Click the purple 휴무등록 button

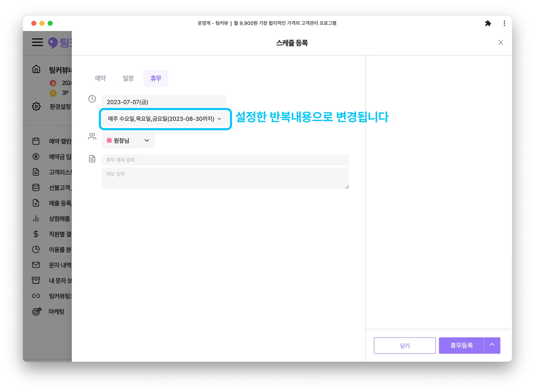[x=461, y=346]
